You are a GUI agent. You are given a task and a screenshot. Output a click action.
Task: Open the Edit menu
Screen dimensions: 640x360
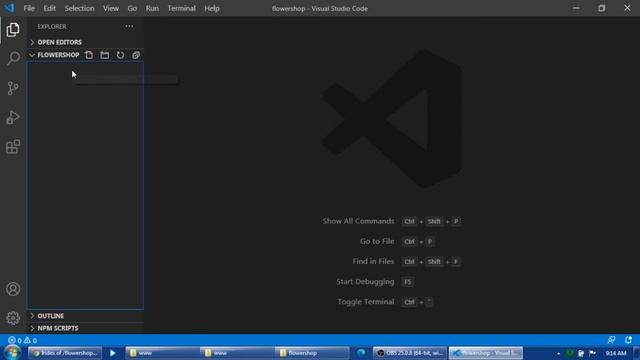click(49, 8)
